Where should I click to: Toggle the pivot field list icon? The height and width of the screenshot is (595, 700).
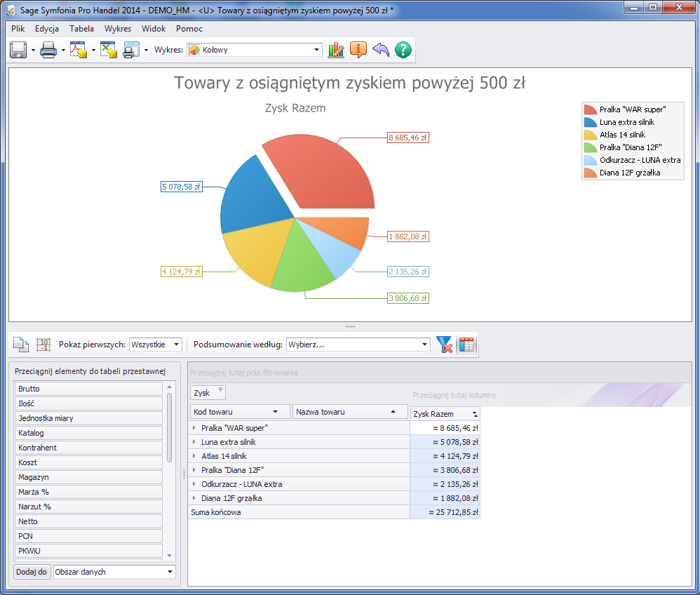pyautogui.click(x=466, y=345)
